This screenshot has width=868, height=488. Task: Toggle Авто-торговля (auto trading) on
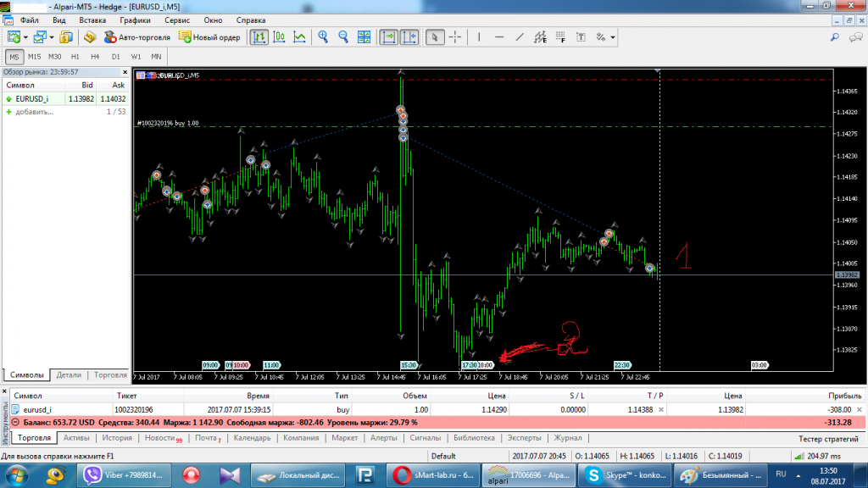[137, 37]
